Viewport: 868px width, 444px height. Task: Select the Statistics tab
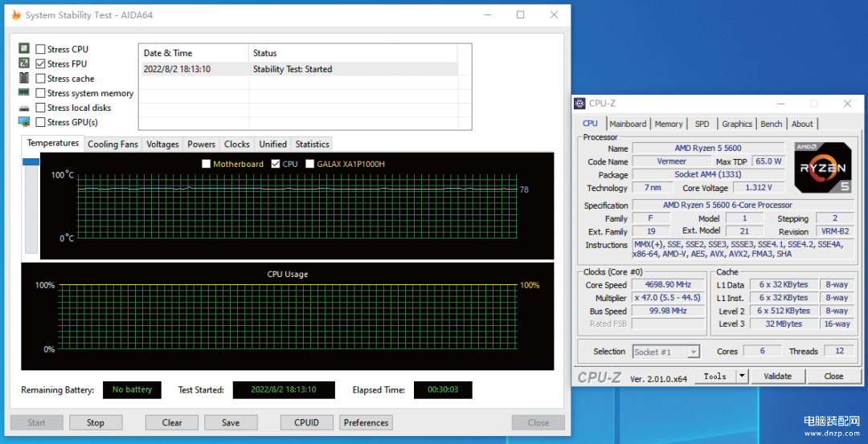(312, 145)
